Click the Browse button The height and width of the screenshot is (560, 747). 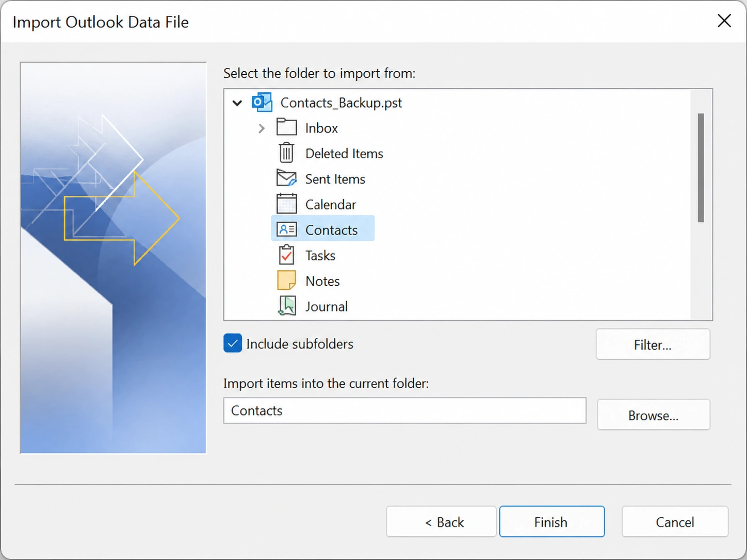click(x=654, y=415)
